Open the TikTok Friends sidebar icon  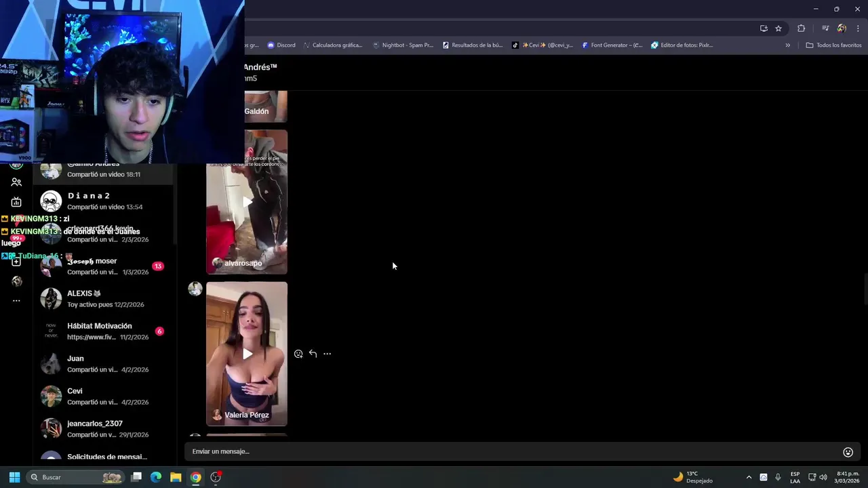click(16, 182)
